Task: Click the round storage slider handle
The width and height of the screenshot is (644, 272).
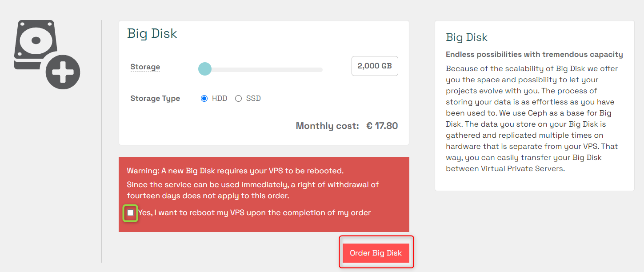Action: click(x=204, y=69)
